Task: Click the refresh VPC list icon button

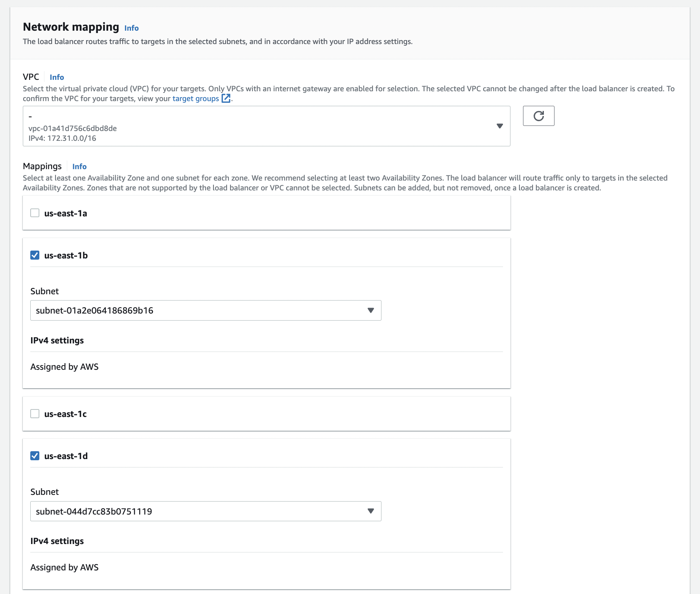Action: pos(538,116)
